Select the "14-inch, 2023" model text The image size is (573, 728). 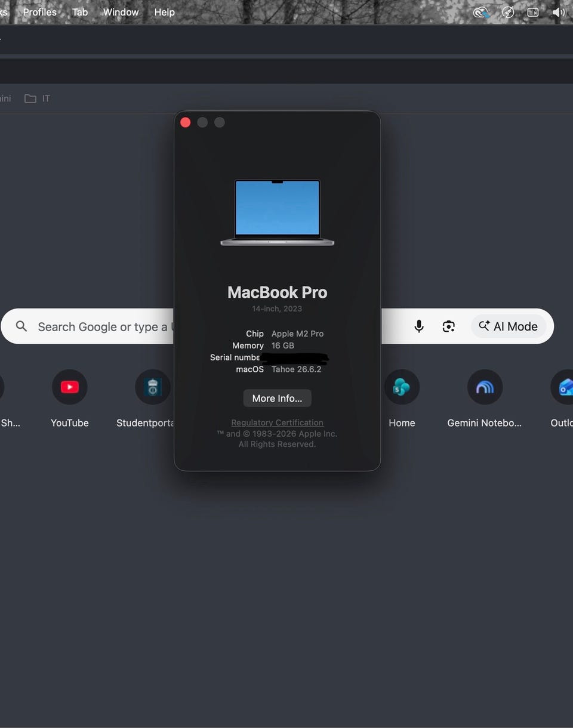(x=277, y=309)
